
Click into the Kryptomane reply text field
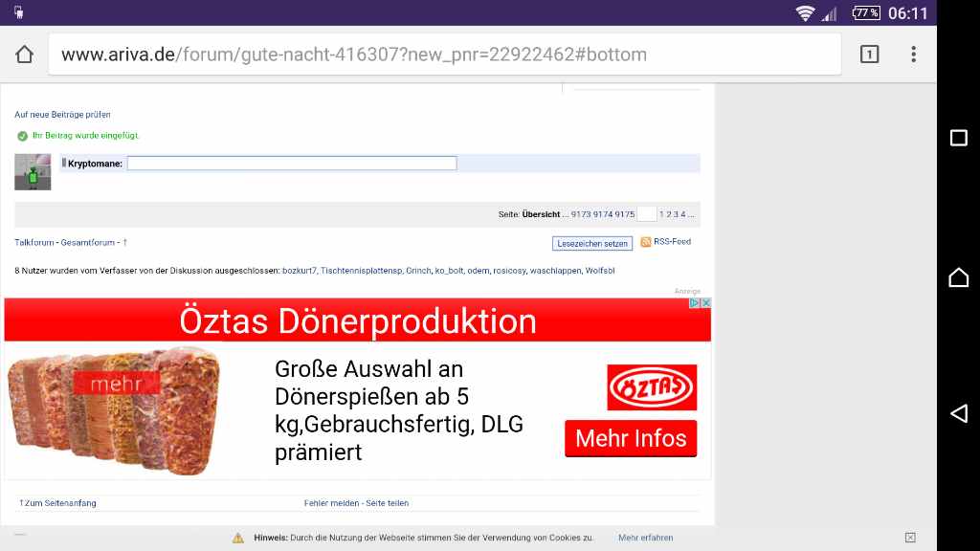point(292,164)
